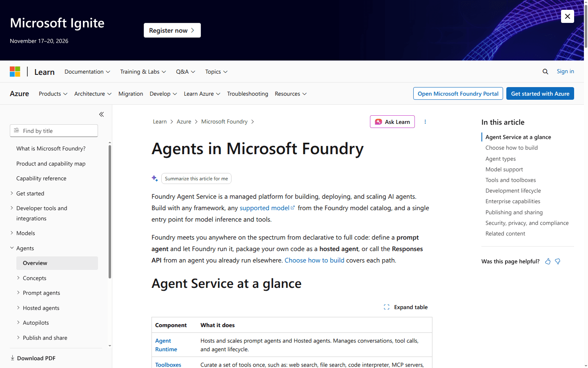This screenshot has height=368, width=588.
Task: Open the Topics dropdown
Action: pos(216,72)
